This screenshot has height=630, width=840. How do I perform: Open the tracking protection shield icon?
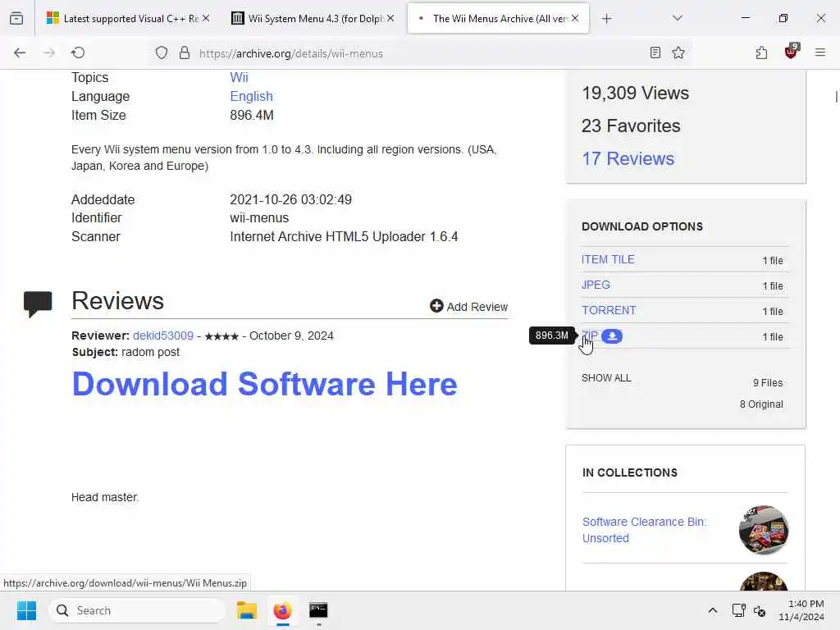tap(162, 52)
